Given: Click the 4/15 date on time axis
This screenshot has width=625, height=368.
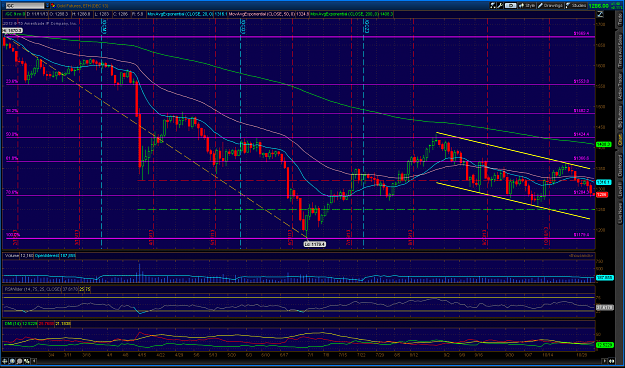Looking at the screenshot, I should 141,354.
